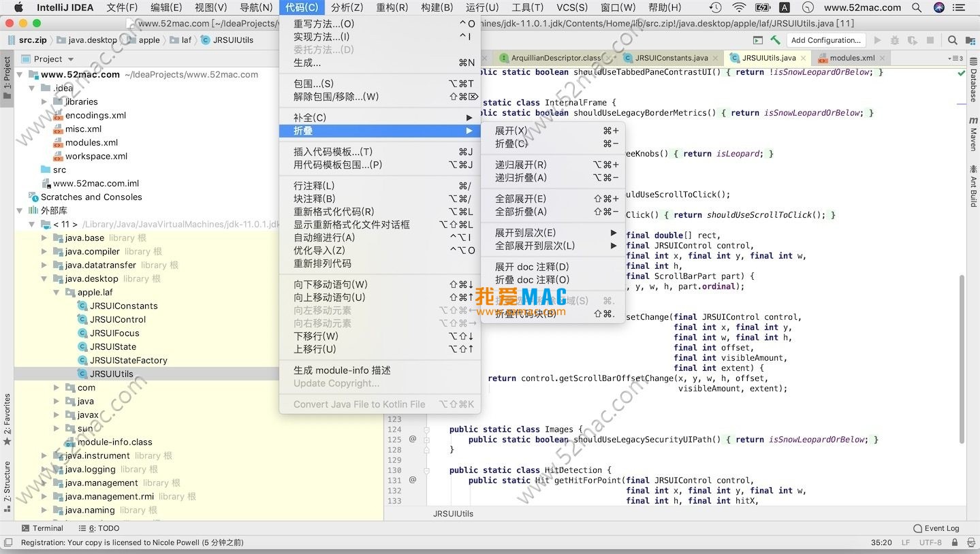Click the Run play icon in toolbar
Viewport: 980px width, 554px height.
877,40
